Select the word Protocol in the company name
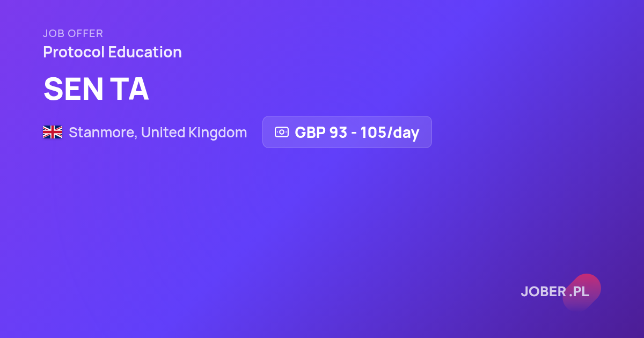The width and height of the screenshot is (644, 338). (x=74, y=52)
